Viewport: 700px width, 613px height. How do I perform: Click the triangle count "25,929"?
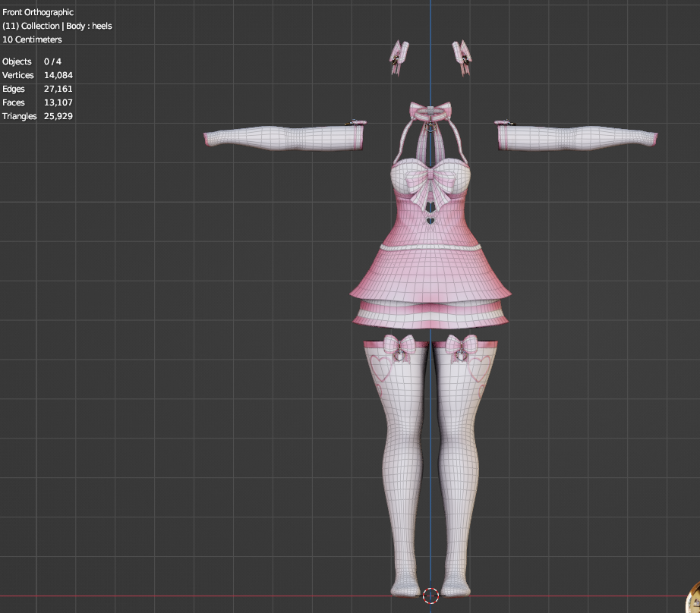(58, 116)
